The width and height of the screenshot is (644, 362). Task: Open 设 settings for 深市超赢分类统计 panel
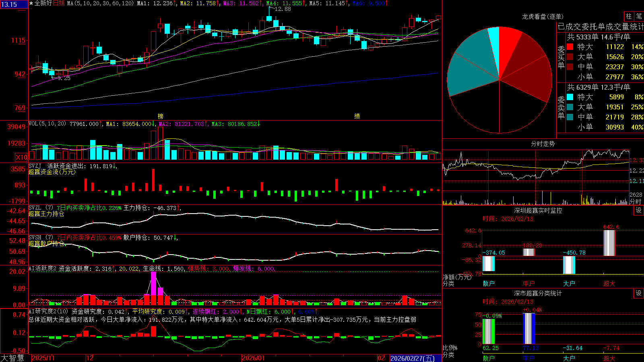click(x=639, y=293)
